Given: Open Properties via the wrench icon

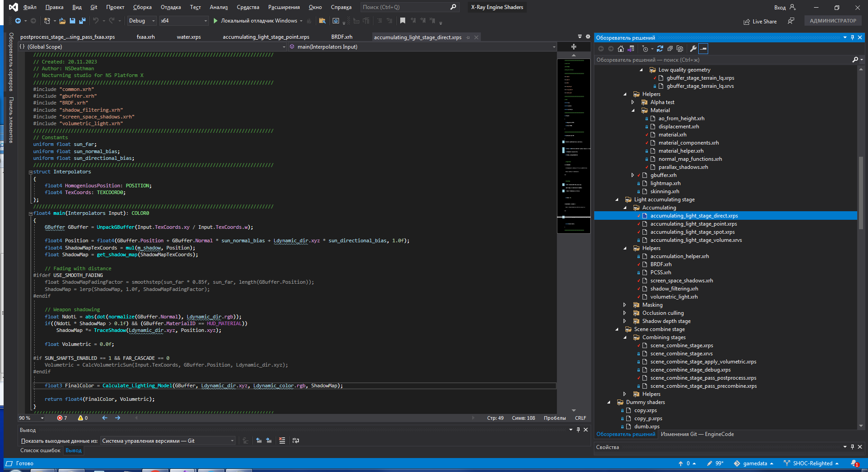Looking at the screenshot, I should 693,49.
